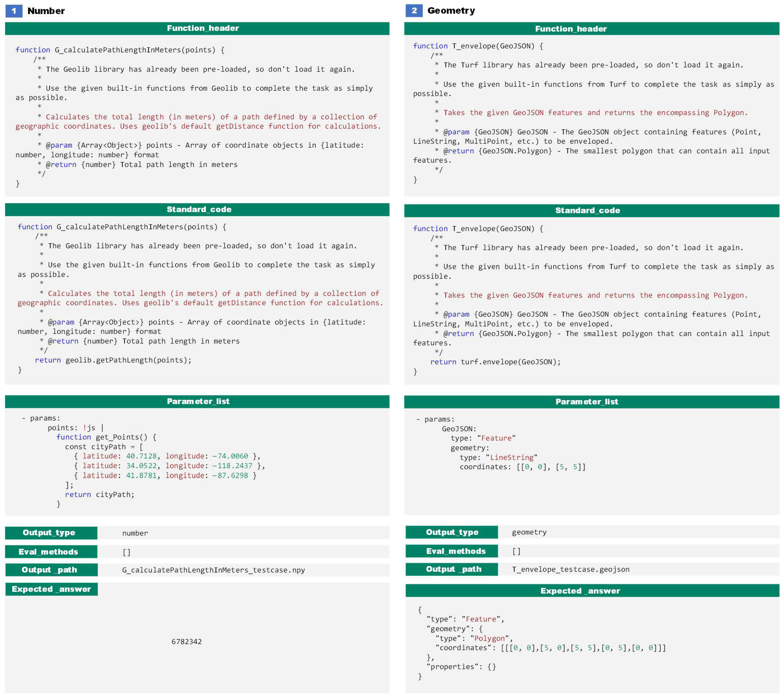Open the Number section's Parameter_list header

coord(197,401)
